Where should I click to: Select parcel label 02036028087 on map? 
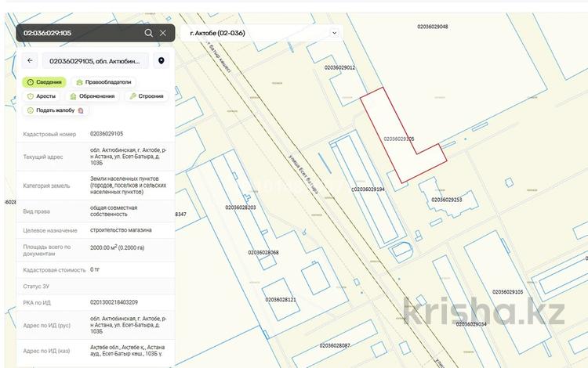pos(335,345)
